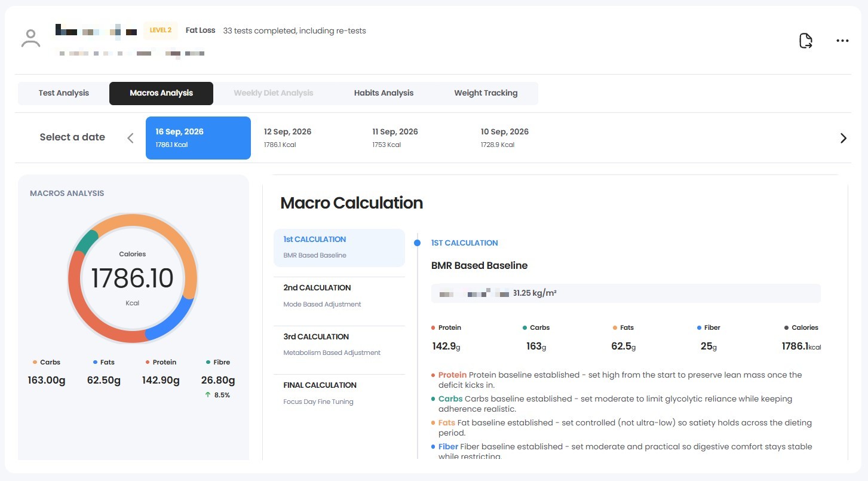Click the 62.5g Fats baseline value
Screen dimensions: 868x481
(x=623, y=347)
